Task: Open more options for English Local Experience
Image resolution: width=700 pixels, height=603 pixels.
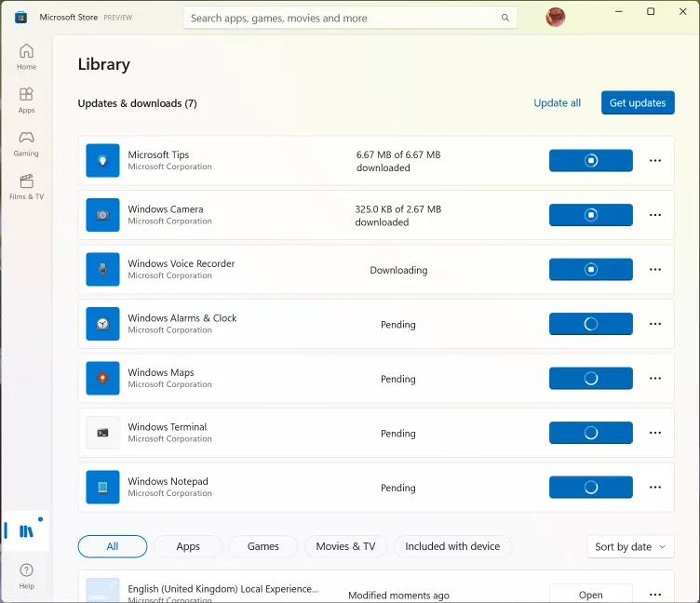Action: coord(655,594)
